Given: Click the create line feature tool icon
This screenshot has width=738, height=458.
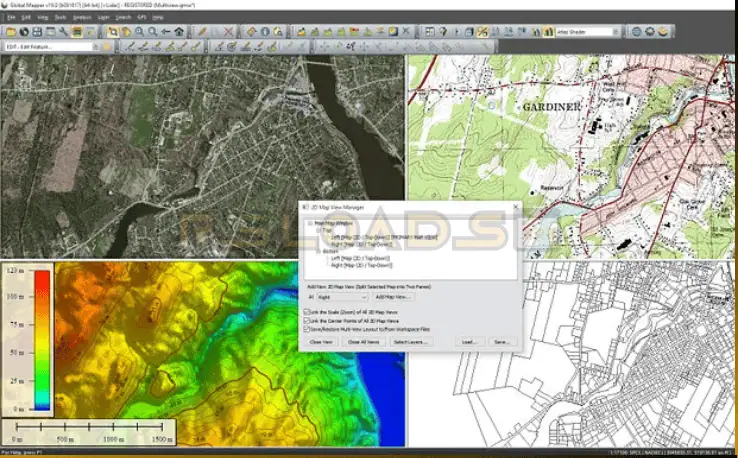Looking at the screenshot, I should tap(131, 46).
